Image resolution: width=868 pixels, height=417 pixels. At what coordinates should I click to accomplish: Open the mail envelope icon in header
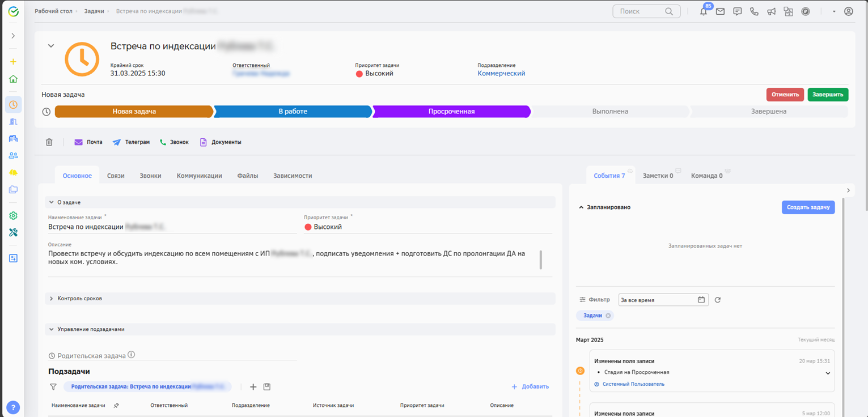click(x=720, y=11)
